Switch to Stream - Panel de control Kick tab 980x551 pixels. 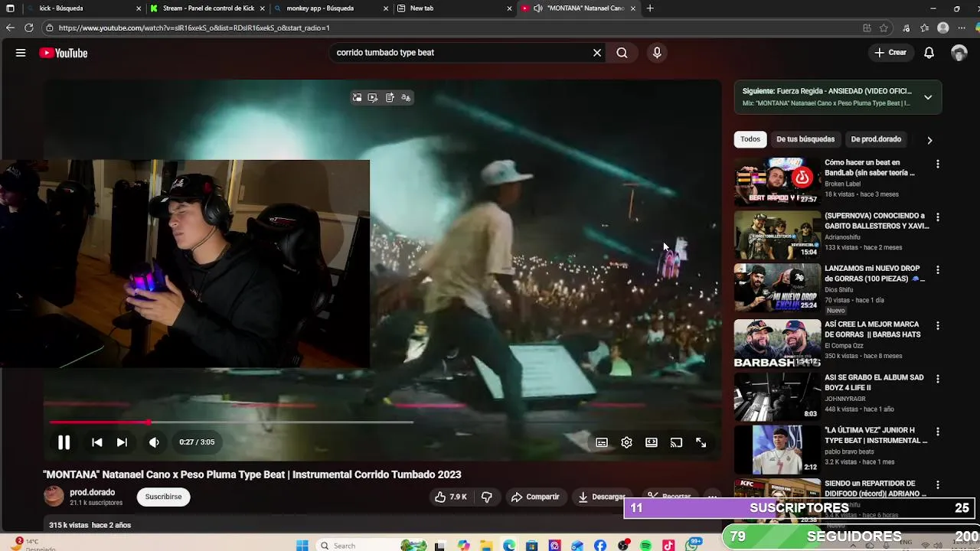point(208,8)
